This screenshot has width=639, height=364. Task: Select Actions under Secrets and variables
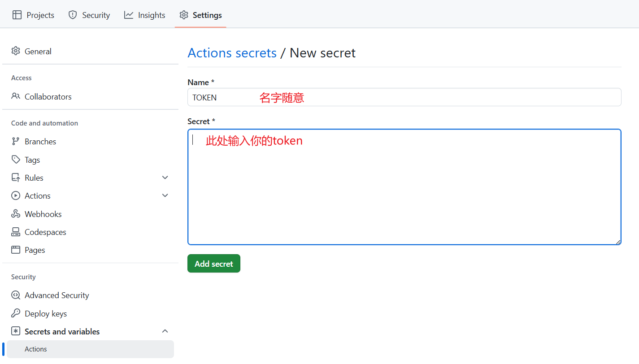[36, 349]
